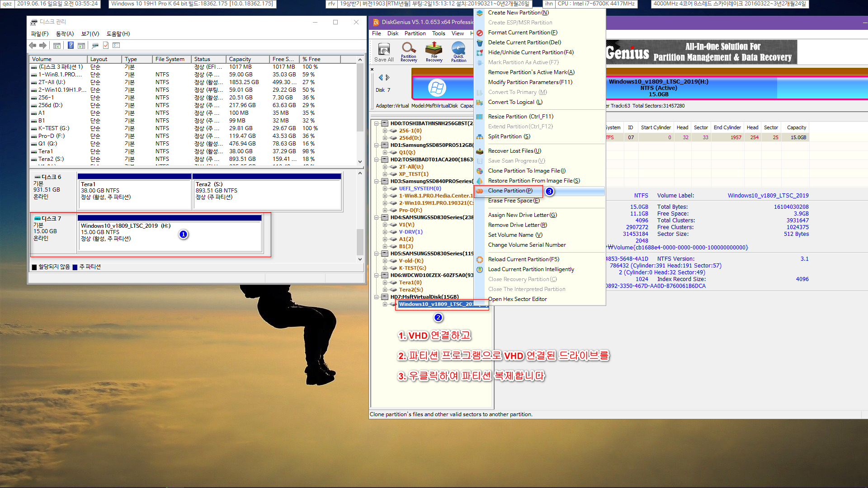This screenshot has height=488, width=868.
Task: Select Clone Partition(P) in context menu
Action: 539,191
